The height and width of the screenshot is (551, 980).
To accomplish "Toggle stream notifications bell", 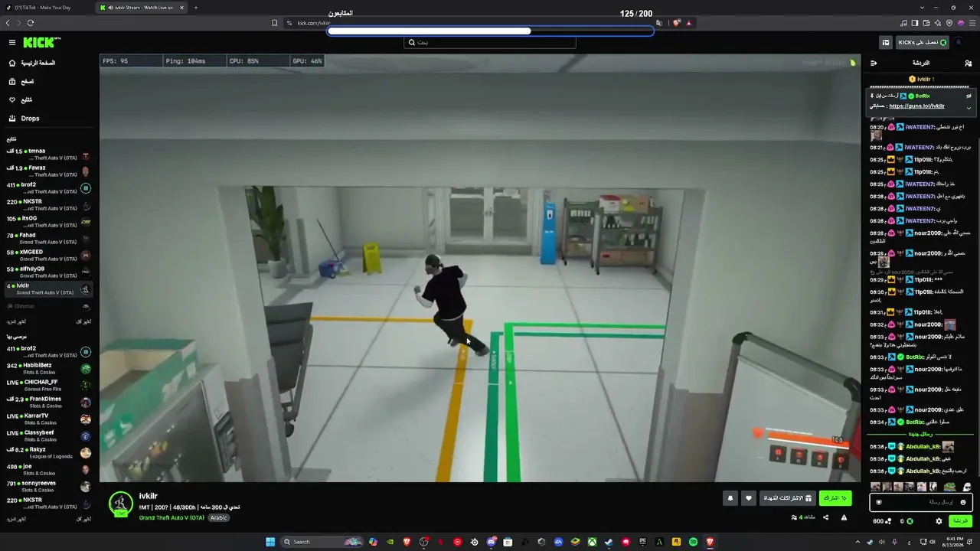I will click(730, 498).
